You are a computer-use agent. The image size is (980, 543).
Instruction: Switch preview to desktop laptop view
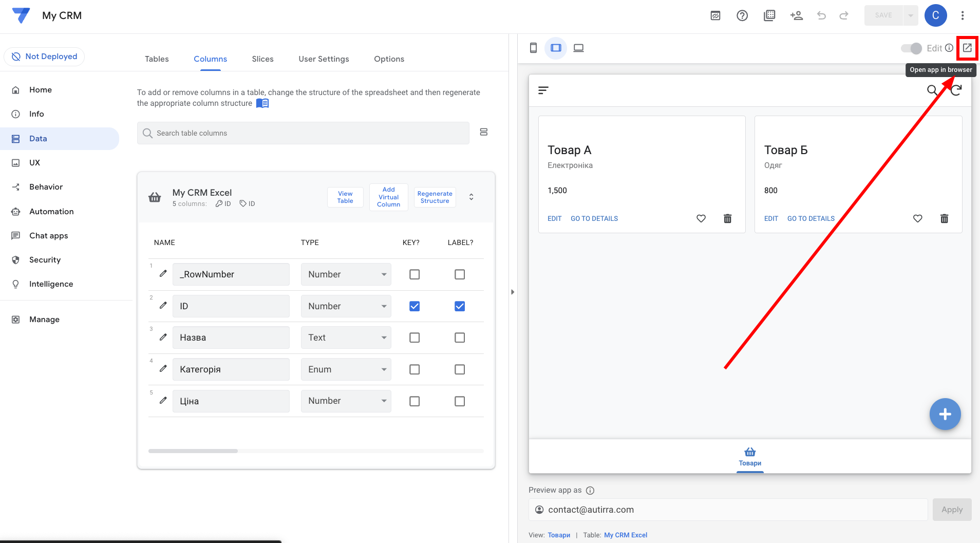pos(578,48)
